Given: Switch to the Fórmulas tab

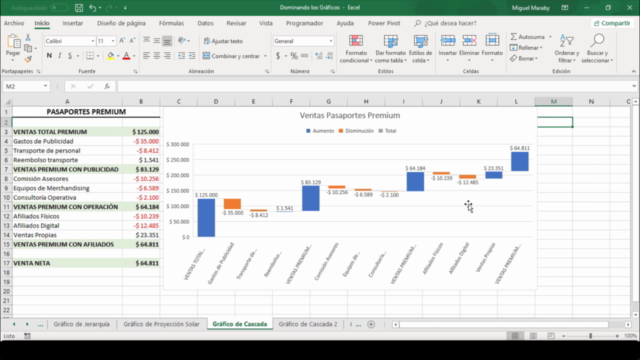Looking at the screenshot, I should pos(171,23).
